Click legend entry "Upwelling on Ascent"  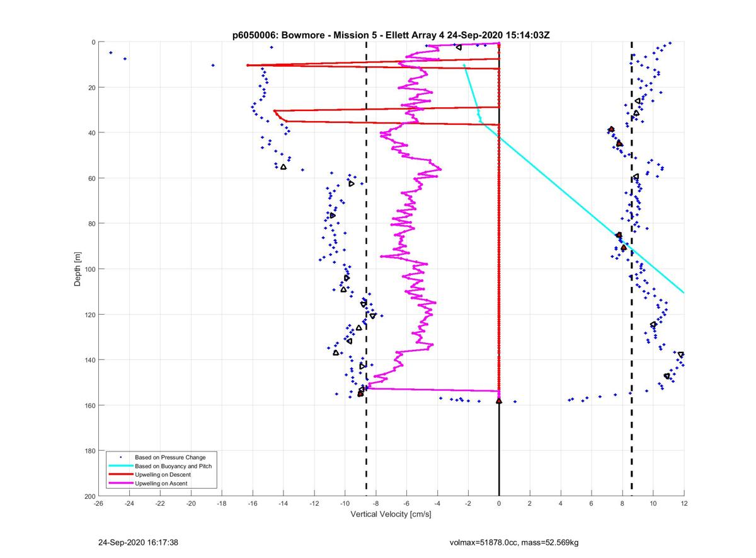click(161, 484)
